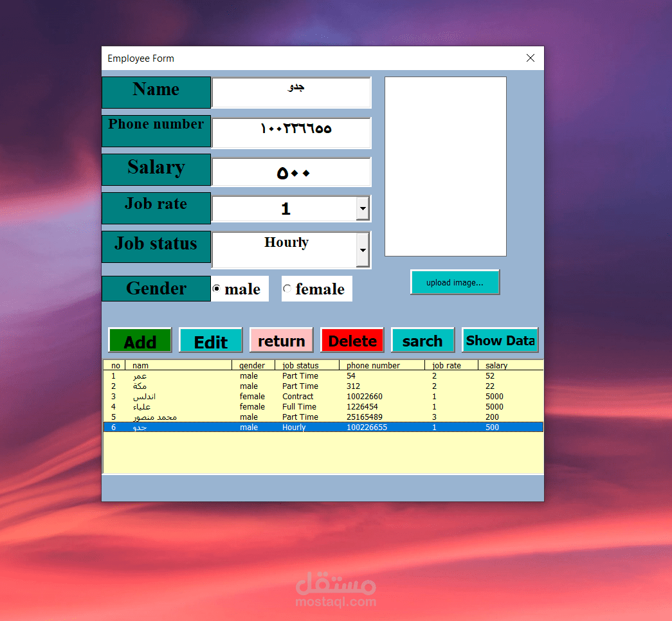
Task: Select the اندلس row in the list
Action: pos(323,397)
